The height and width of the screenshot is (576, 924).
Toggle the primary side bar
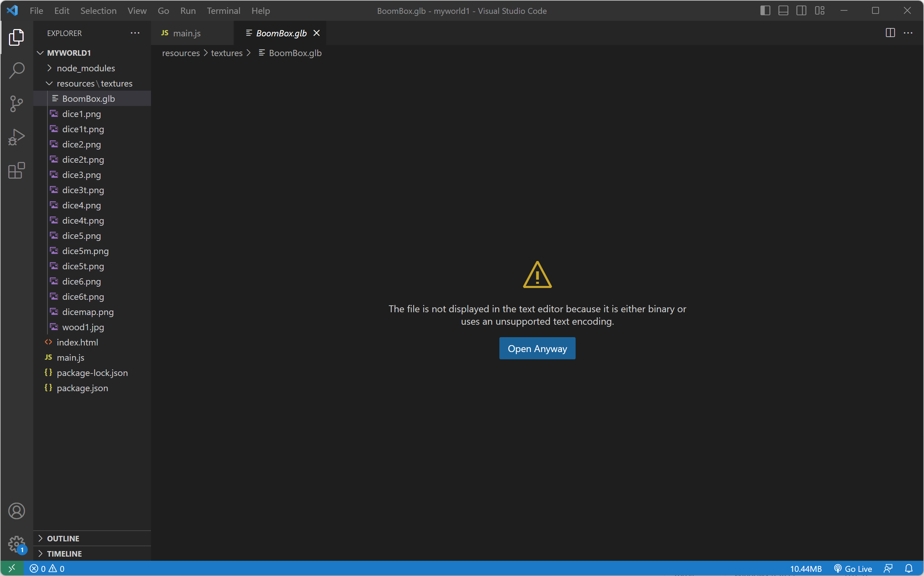(765, 11)
